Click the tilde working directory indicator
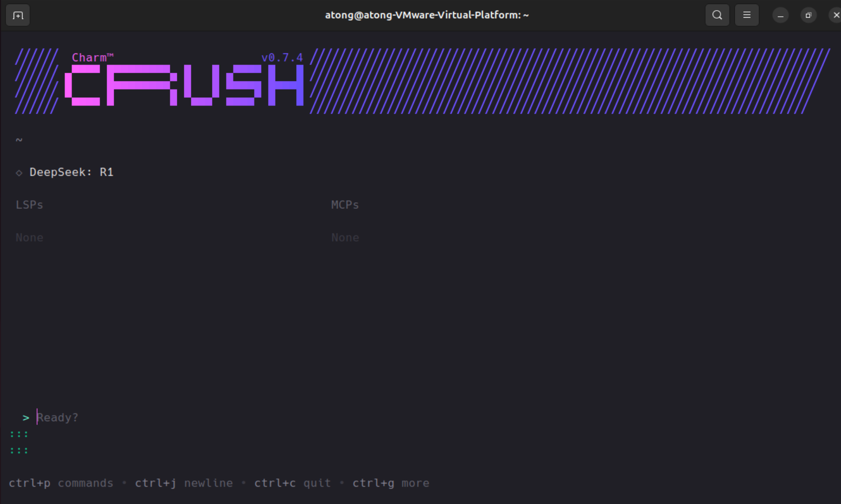The height and width of the screenshot is (504, 841). [19, 140]
